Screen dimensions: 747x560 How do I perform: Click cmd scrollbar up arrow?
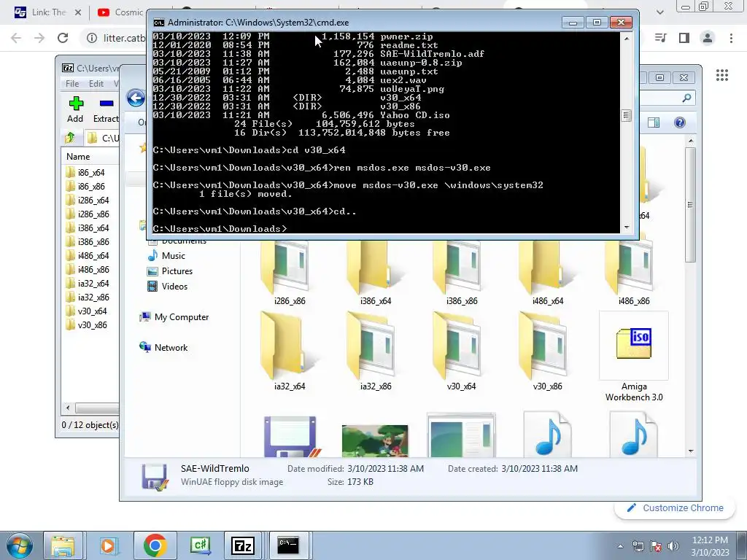627,39
